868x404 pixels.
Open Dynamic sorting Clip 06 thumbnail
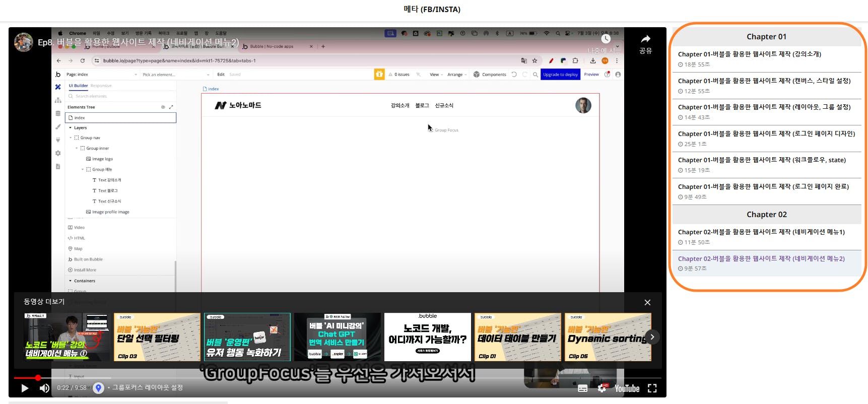pyautogui.click(x=608, y=337)
